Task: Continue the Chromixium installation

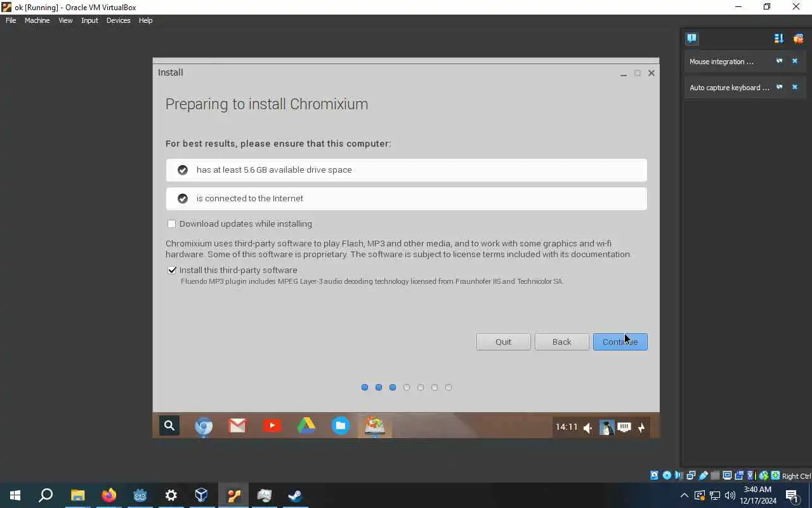Action: [x=620, y=342]
